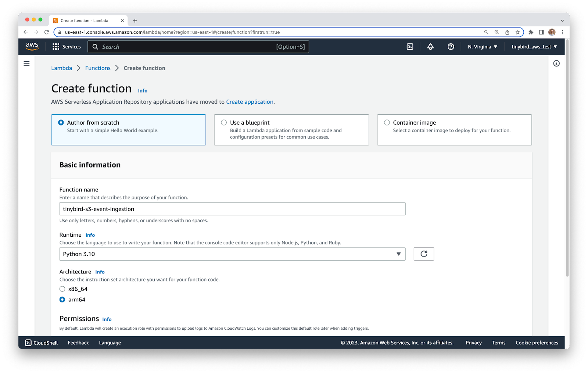Viewport: 588px width, 373px height.
Task: Expand the Python 3.10 runtime dropdown
Action: click(232, 254)
